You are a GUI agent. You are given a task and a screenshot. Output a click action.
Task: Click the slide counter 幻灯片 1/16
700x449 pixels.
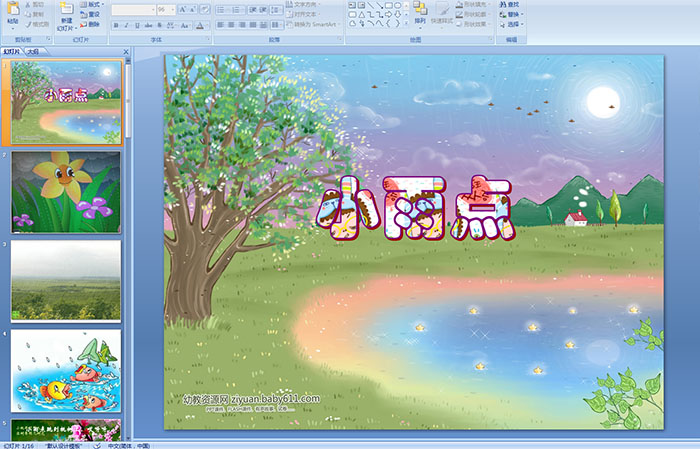pyautogui.click(x=19, y=446)
